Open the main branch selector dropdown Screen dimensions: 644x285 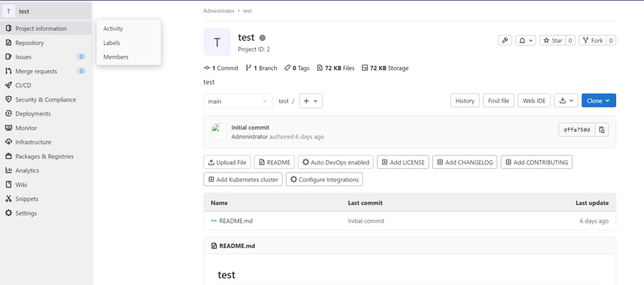pyautogui.click(x=238, y=101)
